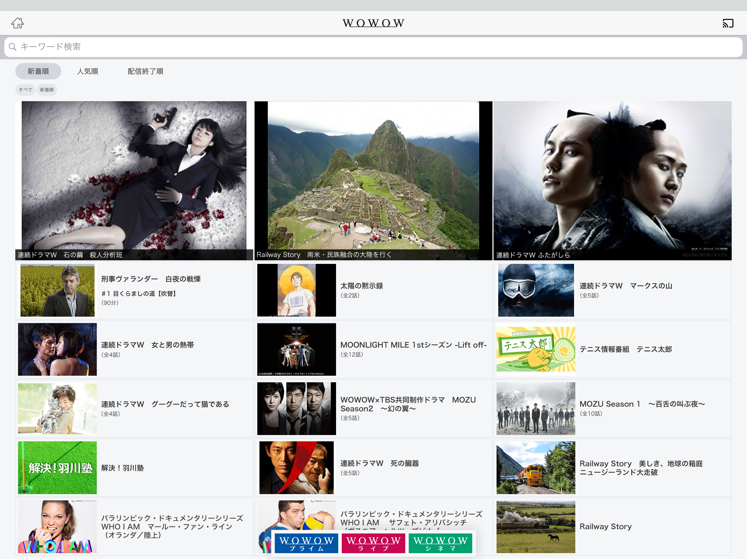Open the テニス太郎 program thumbnail
747x560 pixels.
click(x=536, y=349)
